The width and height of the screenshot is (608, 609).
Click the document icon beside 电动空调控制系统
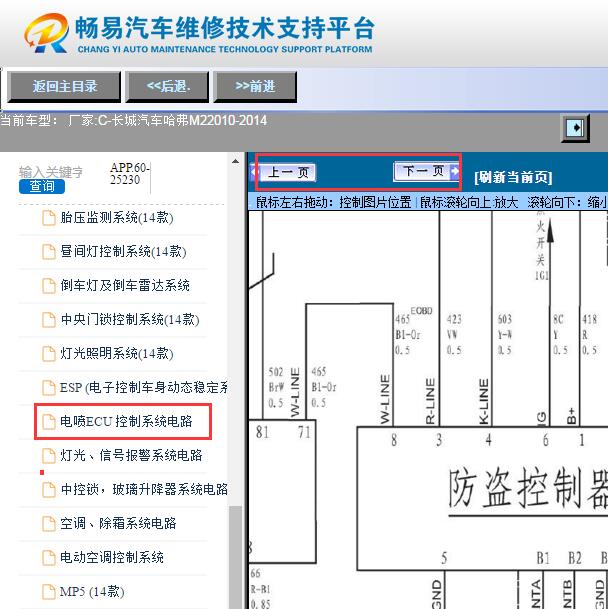[x=49, y=558]
